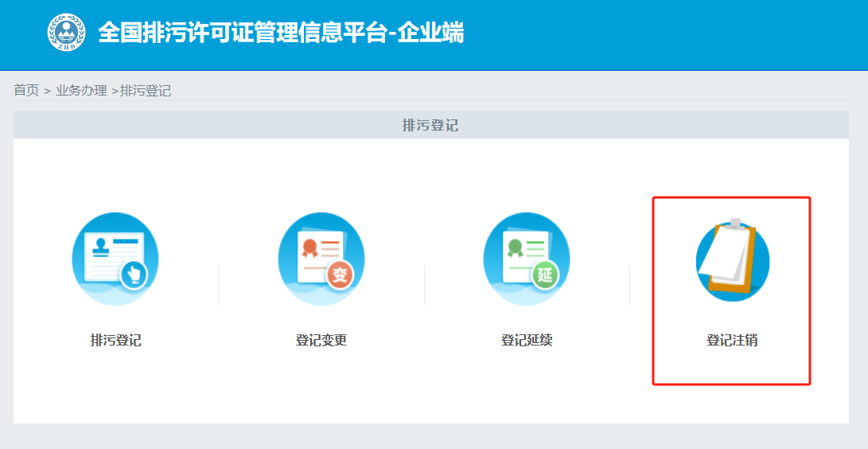Screen dimensions: 868x449
Task: Click the metal clip atop the 登记注销 clipboard
Action: click(x=734, y=223)
